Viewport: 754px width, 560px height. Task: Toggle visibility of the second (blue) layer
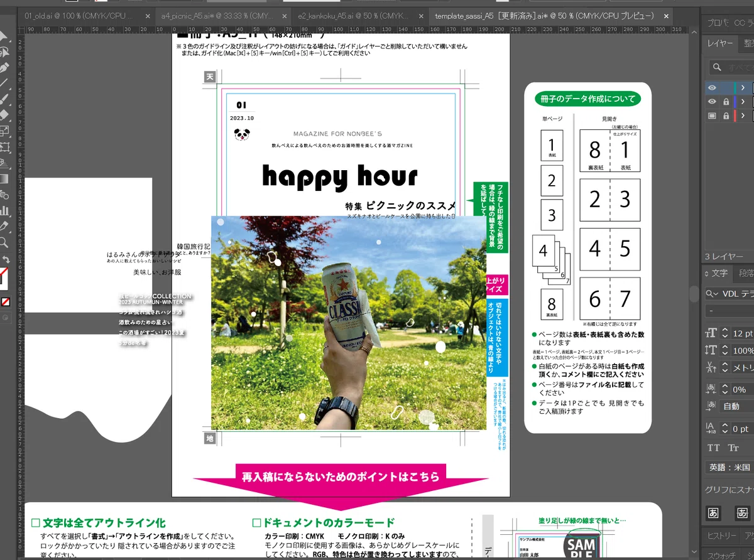pyautogui.click(x=712, y=102)
